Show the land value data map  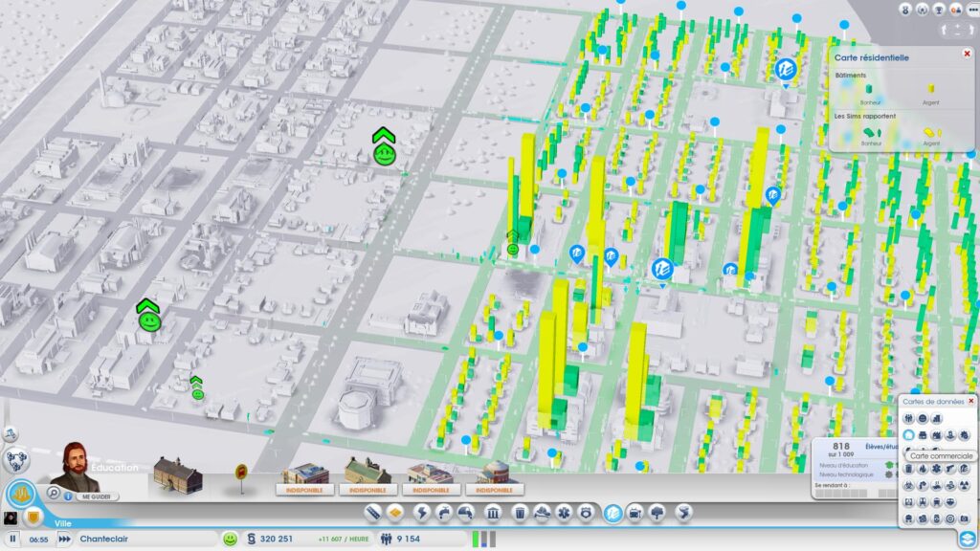pyautogui.click(x=936, y=419)
